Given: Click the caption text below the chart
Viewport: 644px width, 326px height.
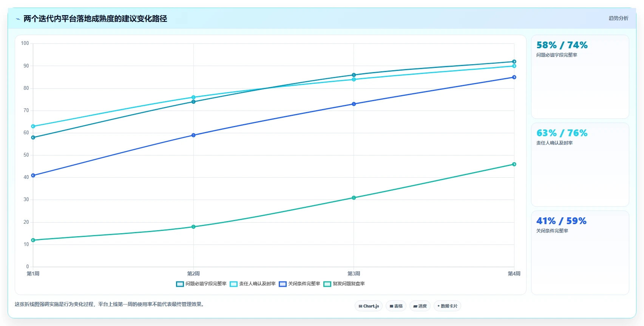Looking at the screenshot, I should [110, 304].
